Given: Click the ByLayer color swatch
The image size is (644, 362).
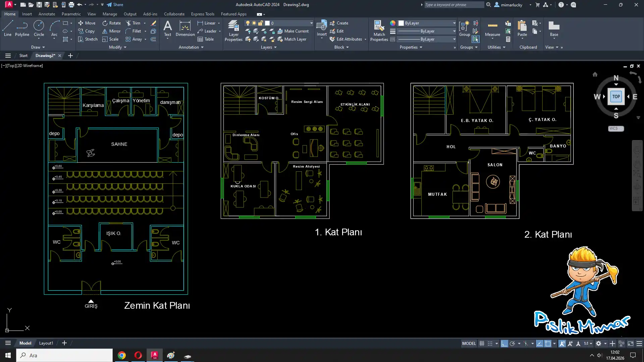Looking at the screenshot, I should click(x=401, y=23).
